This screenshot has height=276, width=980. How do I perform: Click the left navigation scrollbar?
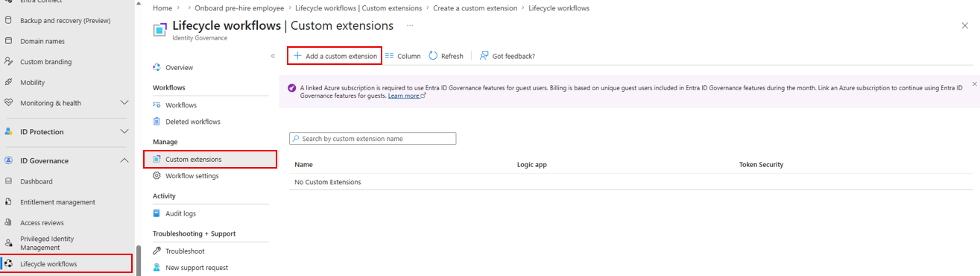138,260
